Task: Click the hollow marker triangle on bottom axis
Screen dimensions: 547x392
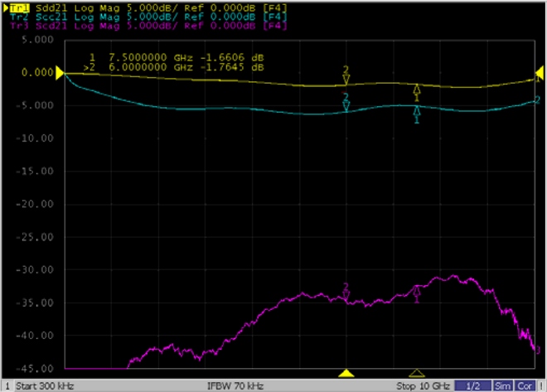Action: click(417, 374)
